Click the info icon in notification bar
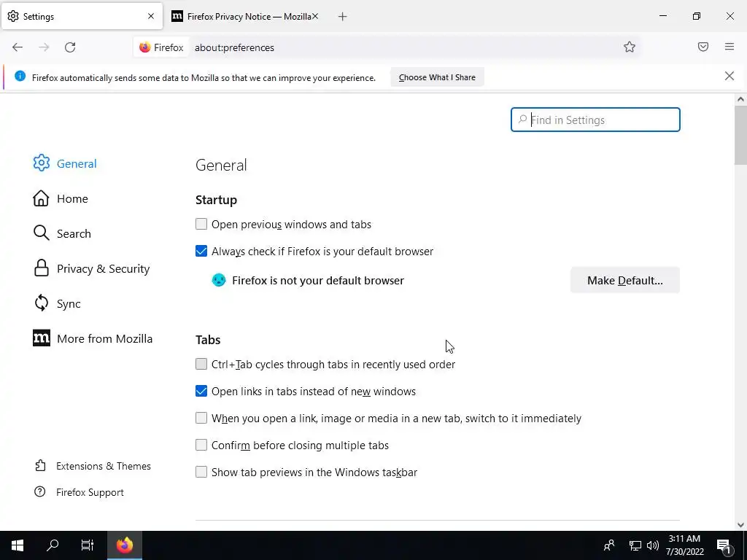This screenshot has height=560, width=747. pos(20,76)
